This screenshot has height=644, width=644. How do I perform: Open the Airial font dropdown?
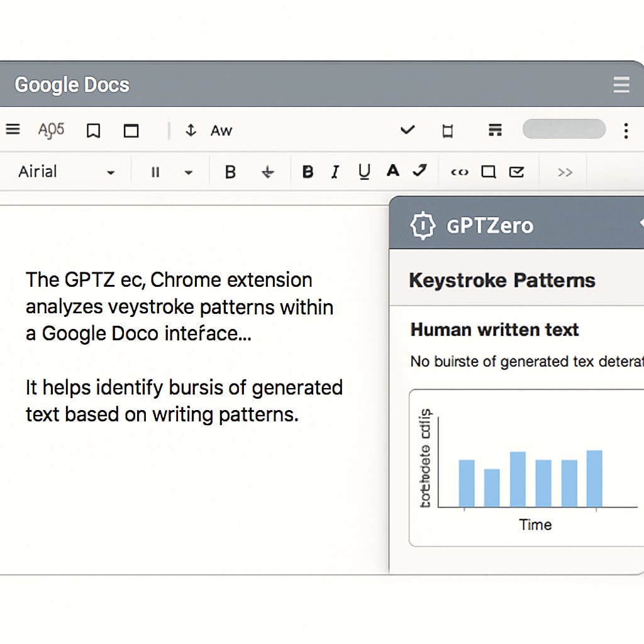pyautogui.click(x=65, y=172)
